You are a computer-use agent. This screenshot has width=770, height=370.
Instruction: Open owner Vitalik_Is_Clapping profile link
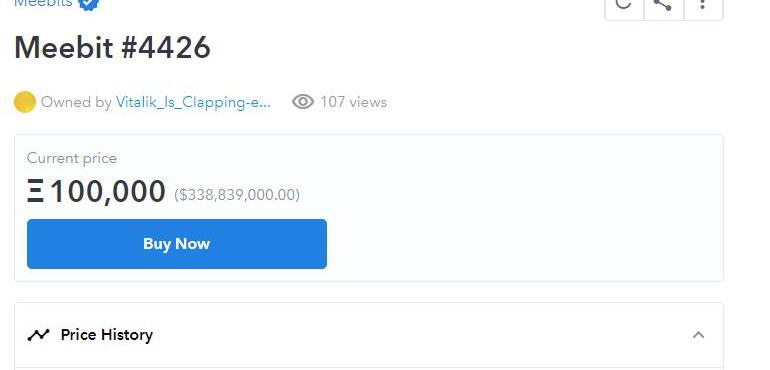193,102
